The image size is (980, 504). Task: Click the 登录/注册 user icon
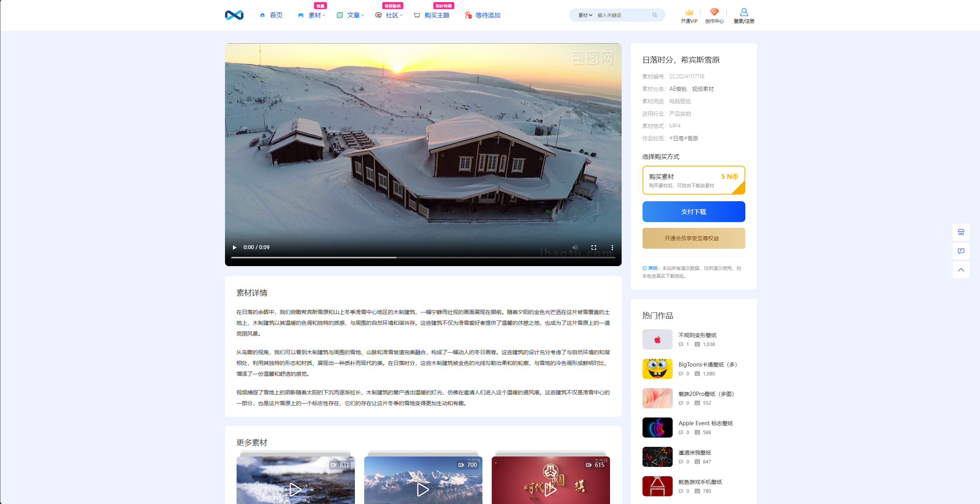tap(744, 12)
